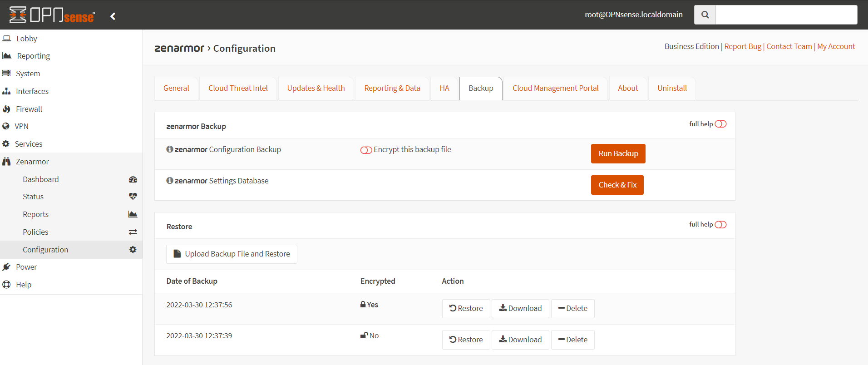Screen dimensions: 868x365
Task: Switch to the Cloud Threat Intel tab
Action: (x=238, y=88)
